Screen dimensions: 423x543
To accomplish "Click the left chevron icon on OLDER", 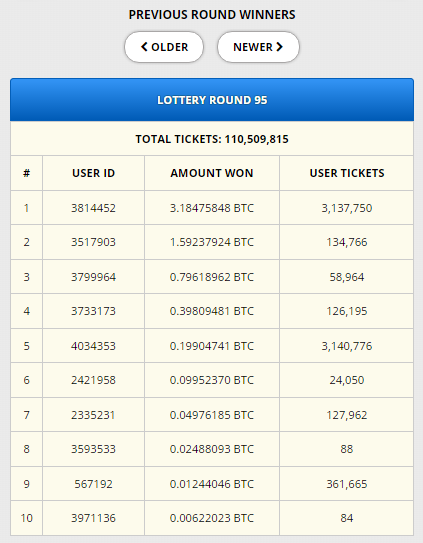I will [144, 47].
